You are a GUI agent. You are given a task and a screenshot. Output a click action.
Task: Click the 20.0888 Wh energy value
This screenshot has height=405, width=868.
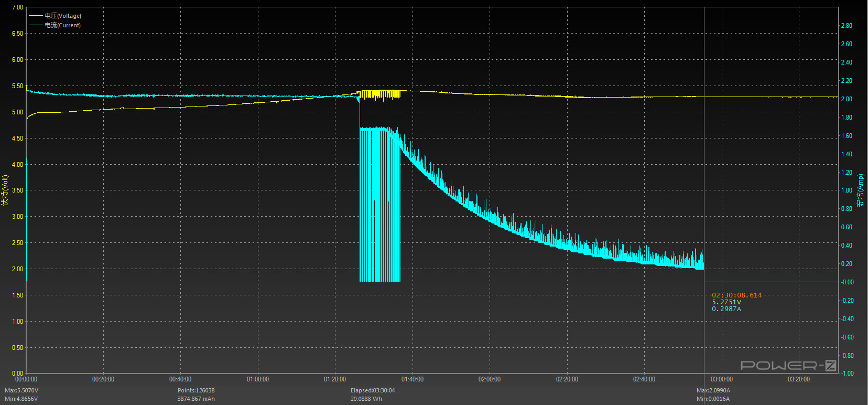point(366,399)
